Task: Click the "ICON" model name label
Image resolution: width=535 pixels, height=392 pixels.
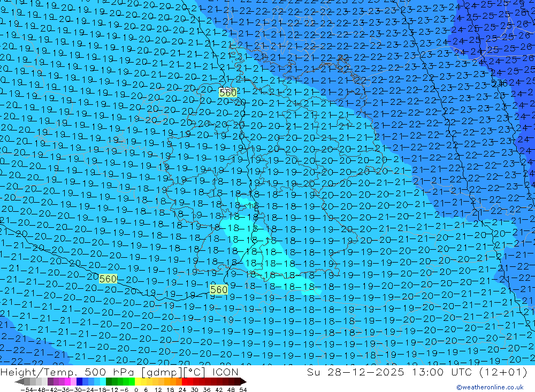Action: tap(225, 372)
